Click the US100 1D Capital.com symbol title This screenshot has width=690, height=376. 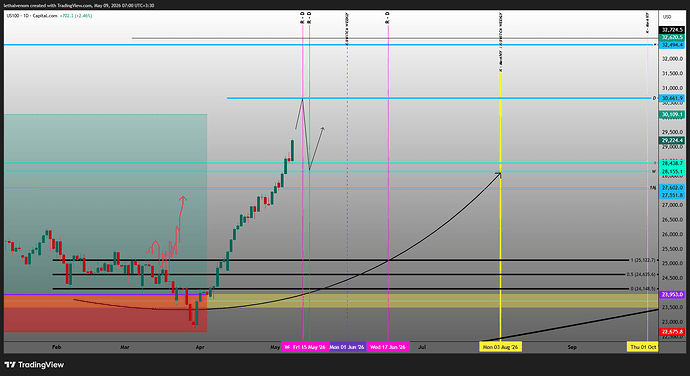(32, 16)
